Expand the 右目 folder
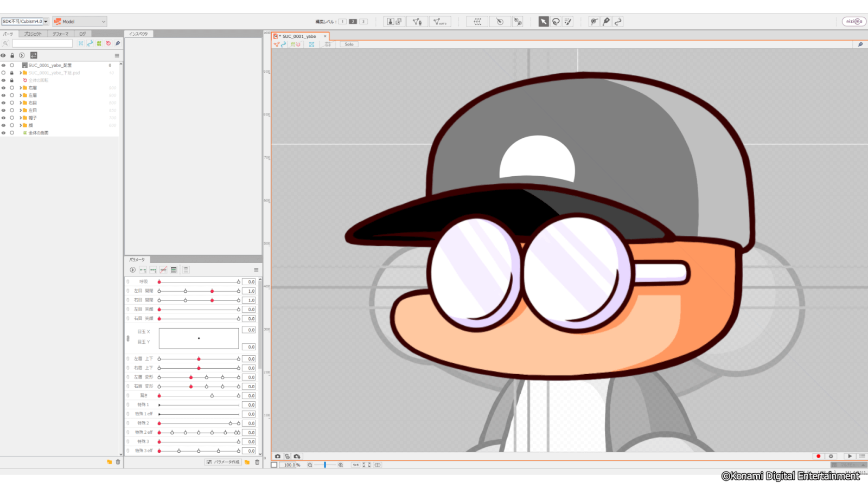The height and width of the screenshot is (488, 868). [21, 102]
